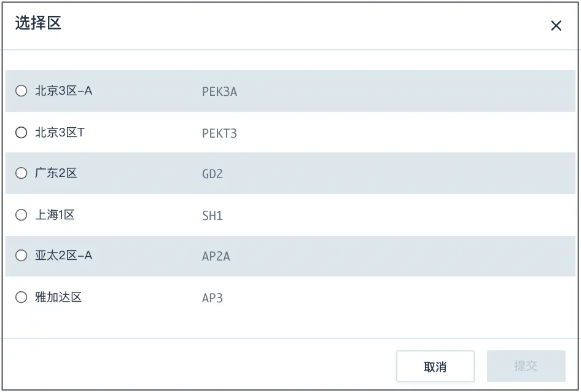This screenshot has width=581, height=392.
Task: Select the 北京3区T radio button
Action: click(21, 132)
